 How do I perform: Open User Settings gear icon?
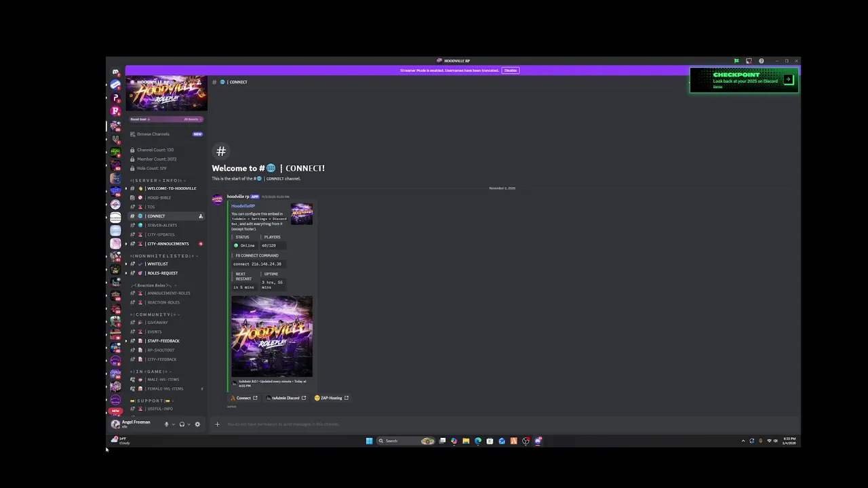click(197, 424)
